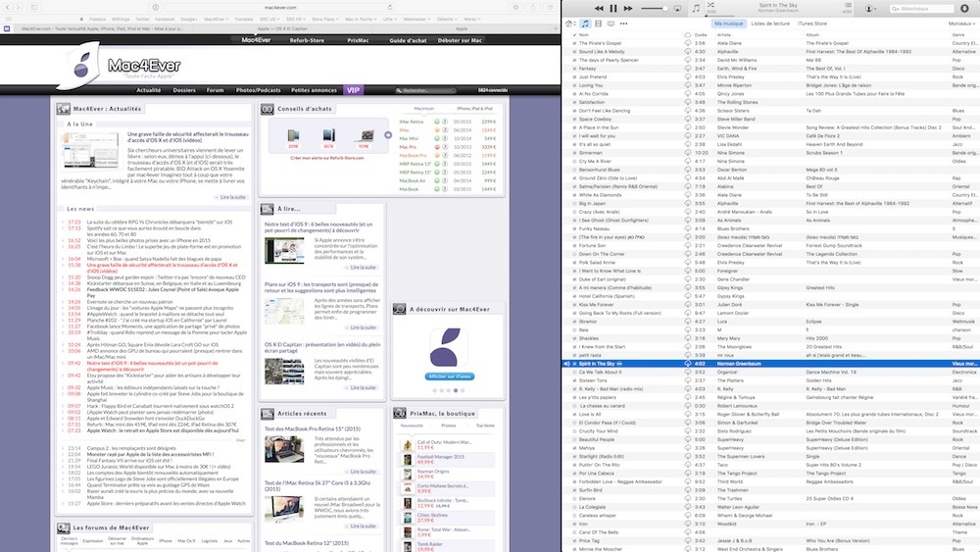Uncheck the Fantasy song checkbox
The height and width of the screenshot is (552, 980).
tap(575, 69)
